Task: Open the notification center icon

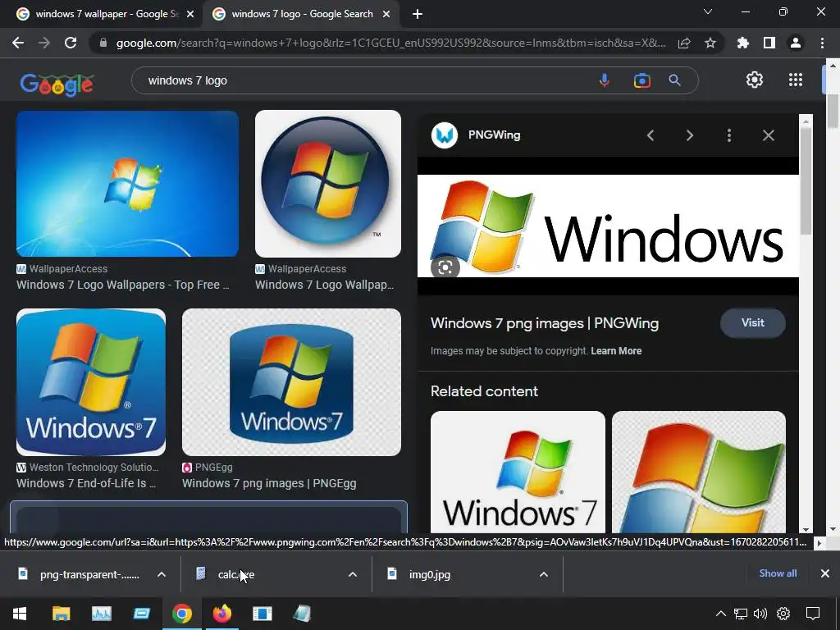Action: (813, 614)
